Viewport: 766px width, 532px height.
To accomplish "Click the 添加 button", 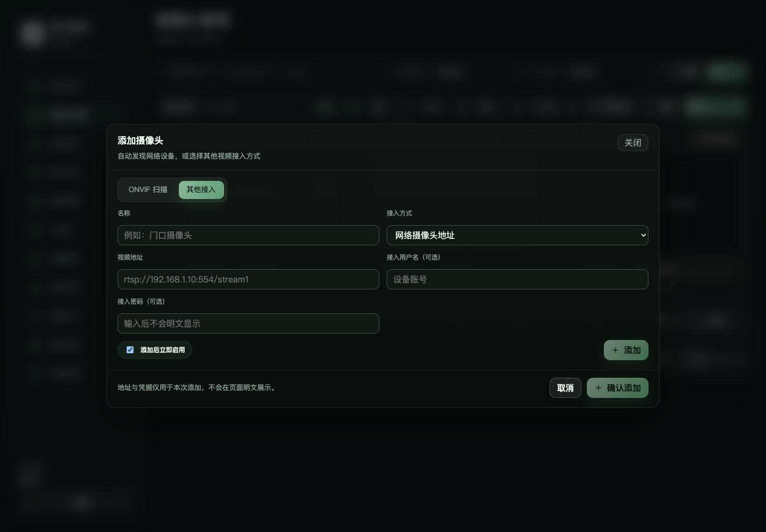I will coord(626,350).
